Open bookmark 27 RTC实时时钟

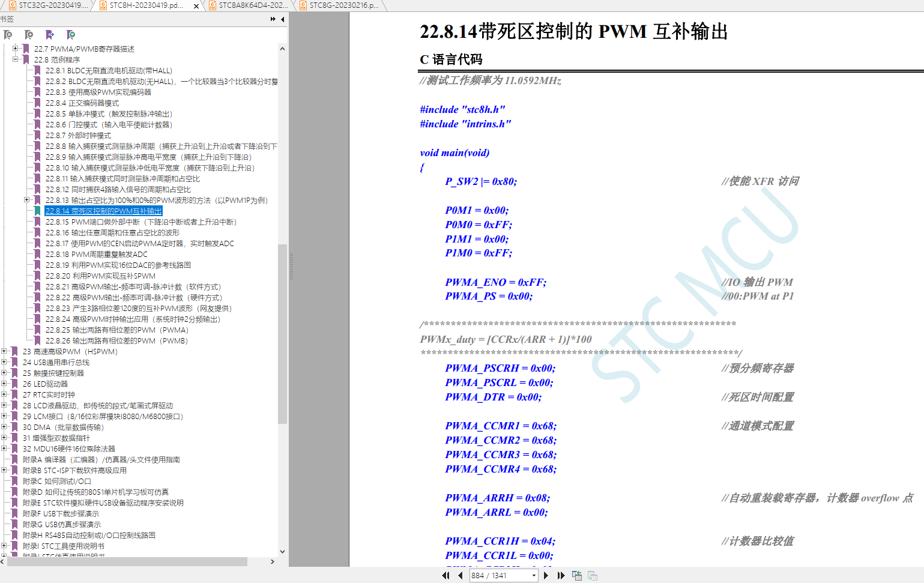pos(49,394)
